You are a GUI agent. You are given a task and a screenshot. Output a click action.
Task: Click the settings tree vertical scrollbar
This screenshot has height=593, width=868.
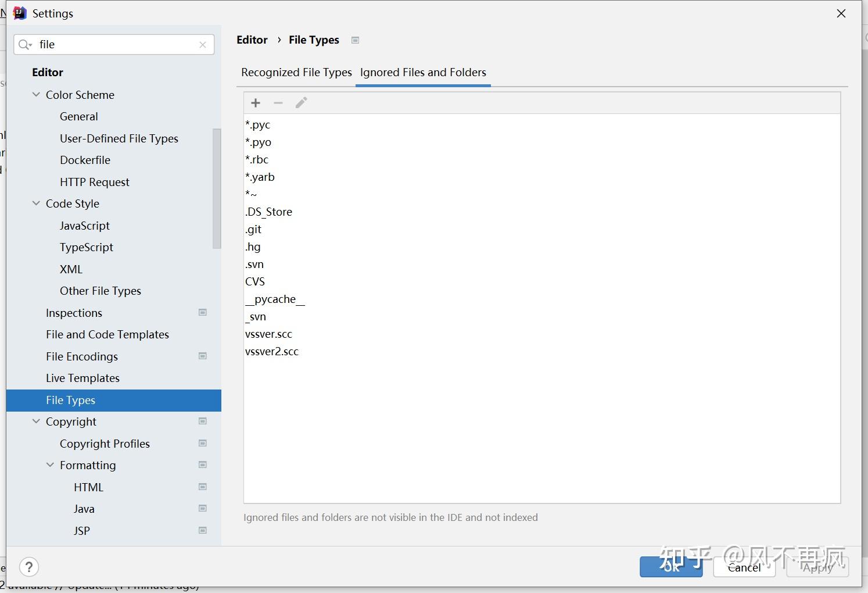click(217, 188)
